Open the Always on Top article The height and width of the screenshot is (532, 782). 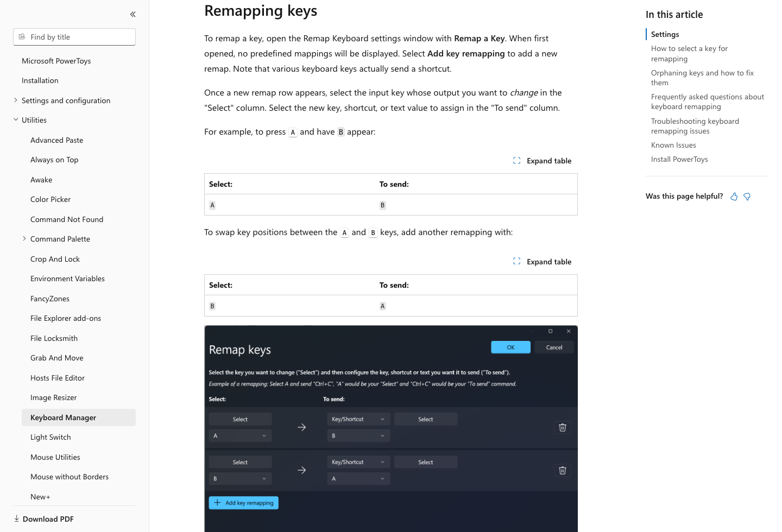[54, 160]
